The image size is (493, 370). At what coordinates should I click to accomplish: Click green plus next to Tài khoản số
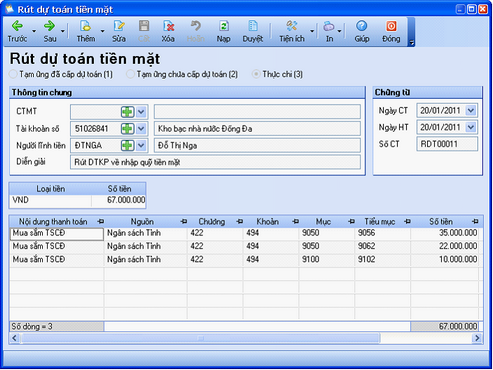coord(127,129)
